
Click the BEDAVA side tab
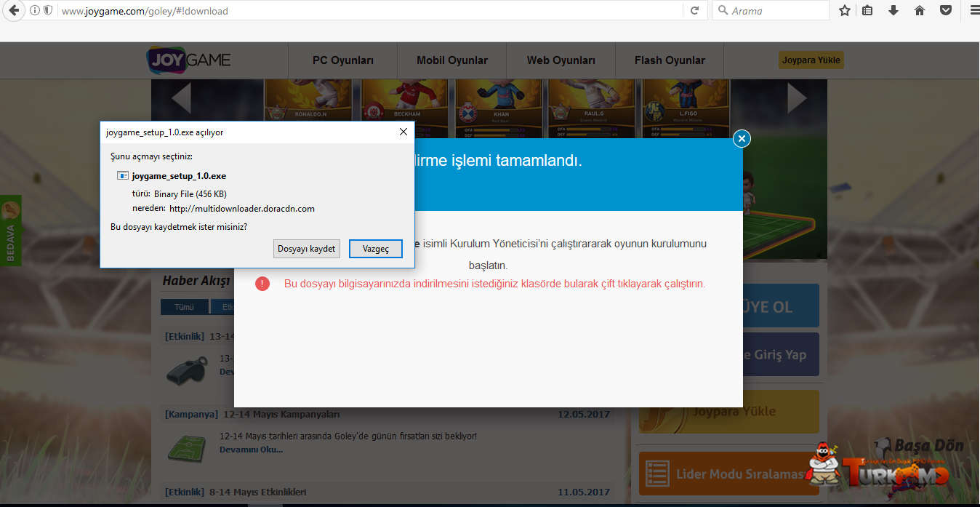10,231
